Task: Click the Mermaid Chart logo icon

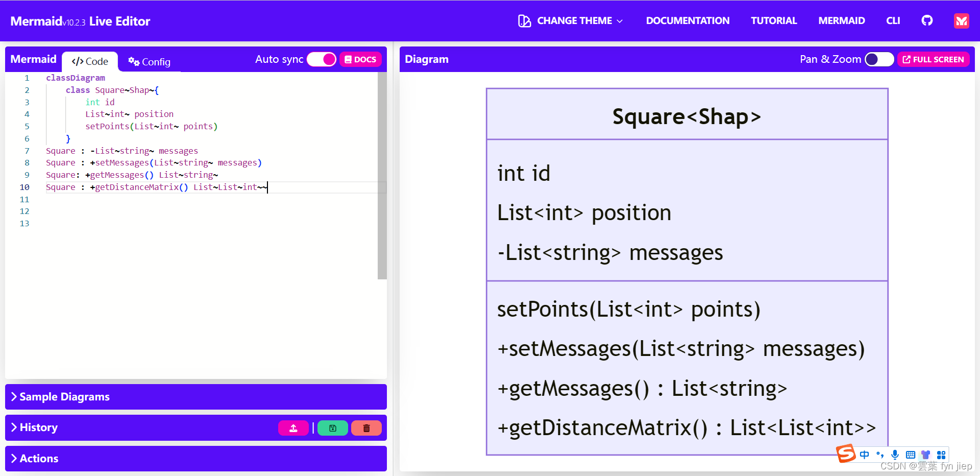Action: pyautogui.click(x=961, y=20)
